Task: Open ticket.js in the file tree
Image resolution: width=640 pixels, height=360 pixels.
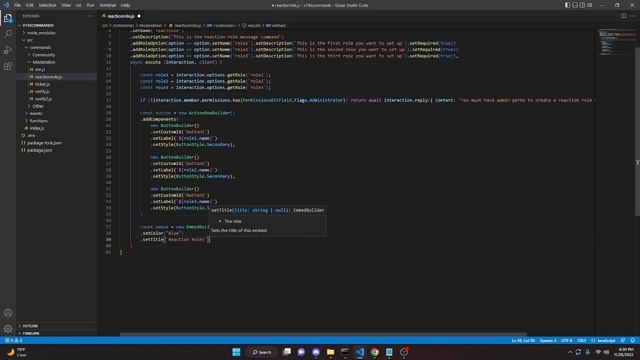Action: tap(42, 84)
